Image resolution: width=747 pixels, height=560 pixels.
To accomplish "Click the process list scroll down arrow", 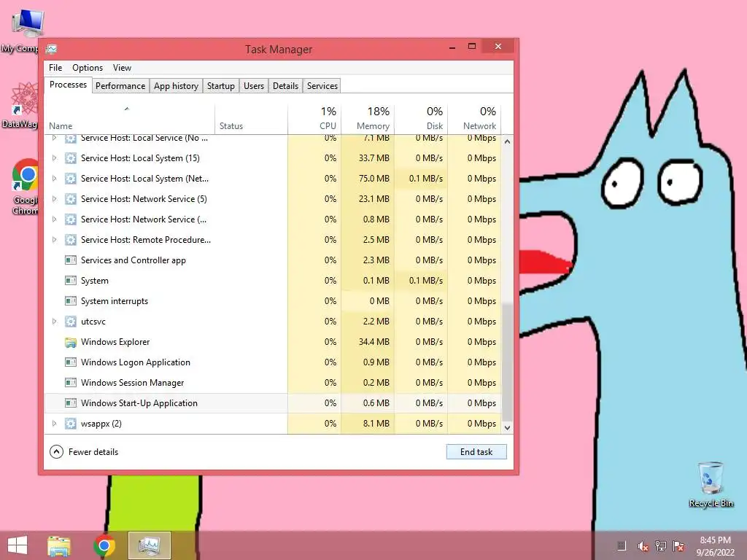I will [508, 427].
